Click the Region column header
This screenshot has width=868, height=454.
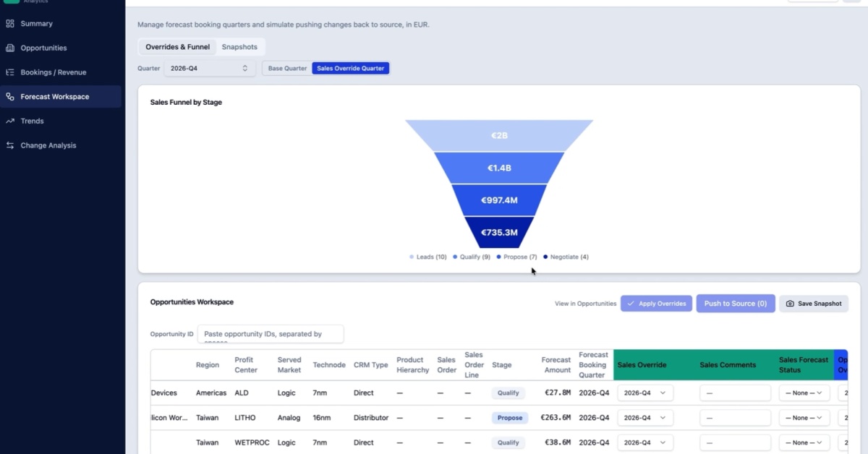pyautogui.click(x=208, y=365)
